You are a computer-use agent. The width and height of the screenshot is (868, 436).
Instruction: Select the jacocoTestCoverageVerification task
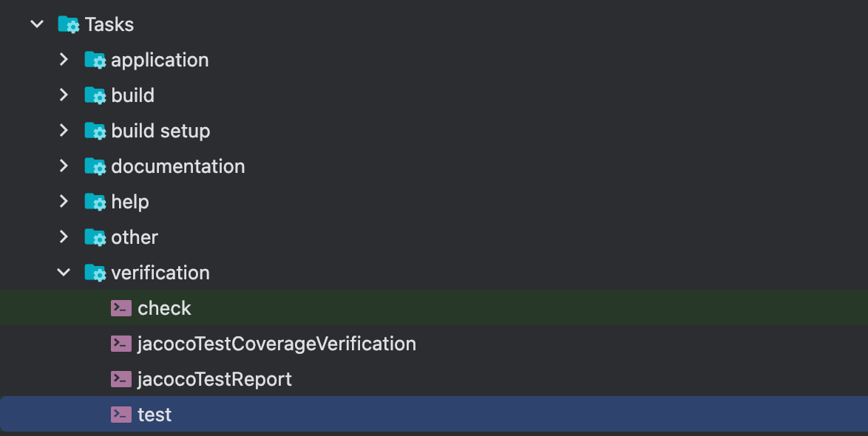pos(277,344)
